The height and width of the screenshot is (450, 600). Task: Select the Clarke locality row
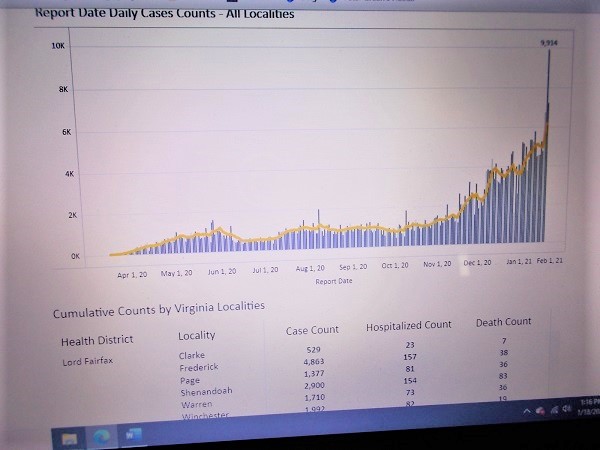[192, 356]
